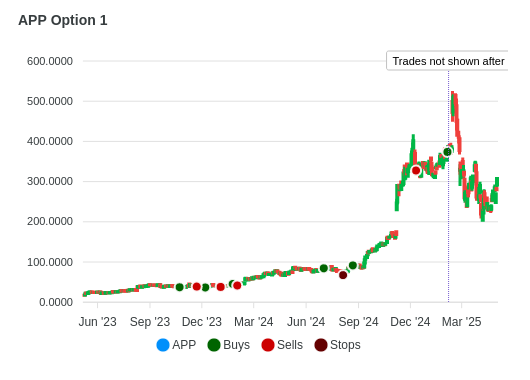Click the 600.0000 y-axis label
530x380 pixels.
click(50, 61)
